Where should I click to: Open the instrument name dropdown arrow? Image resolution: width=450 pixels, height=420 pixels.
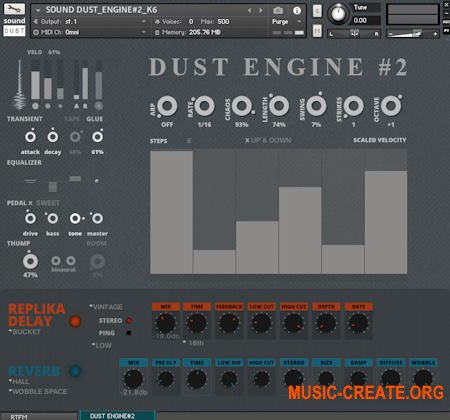click(x=38, y=10)
